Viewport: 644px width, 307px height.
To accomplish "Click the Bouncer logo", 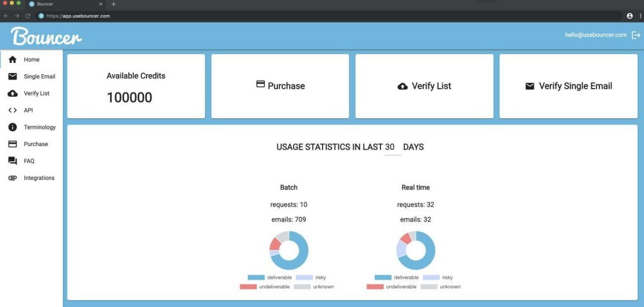I will (x=47, y=36).
